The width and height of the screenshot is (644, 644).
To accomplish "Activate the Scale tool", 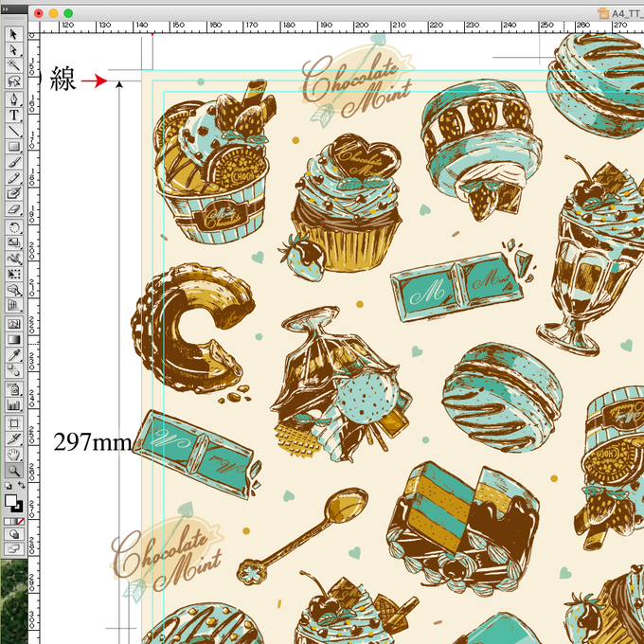I will [13, 242].
